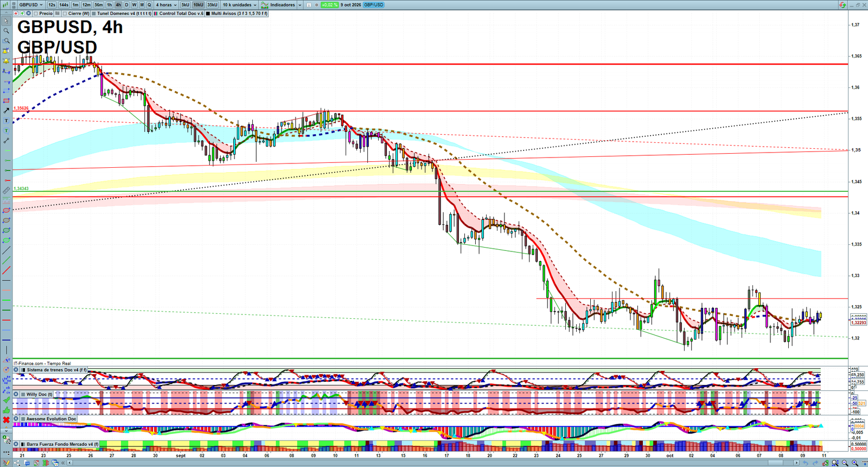Select the magnifying glass zoom tool

pos(6,31)
